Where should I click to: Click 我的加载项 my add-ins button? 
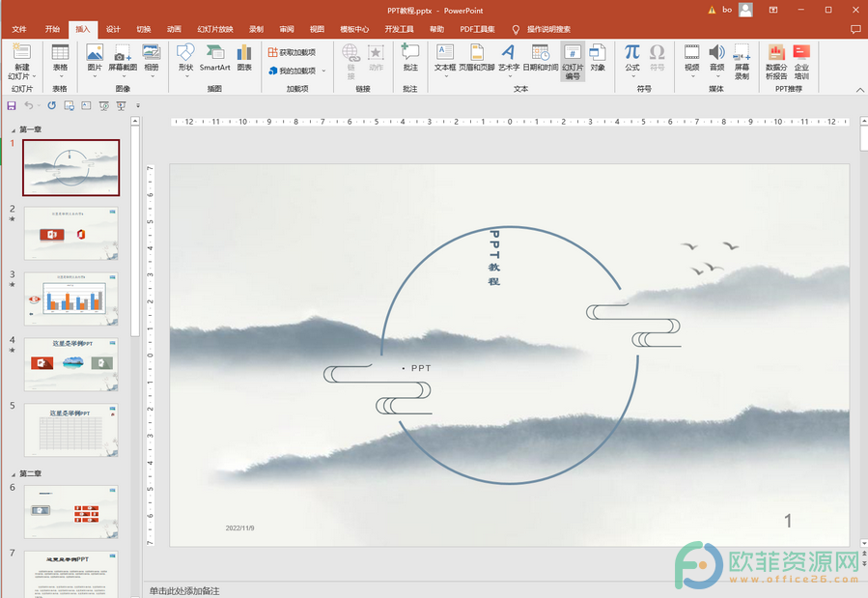293,71
